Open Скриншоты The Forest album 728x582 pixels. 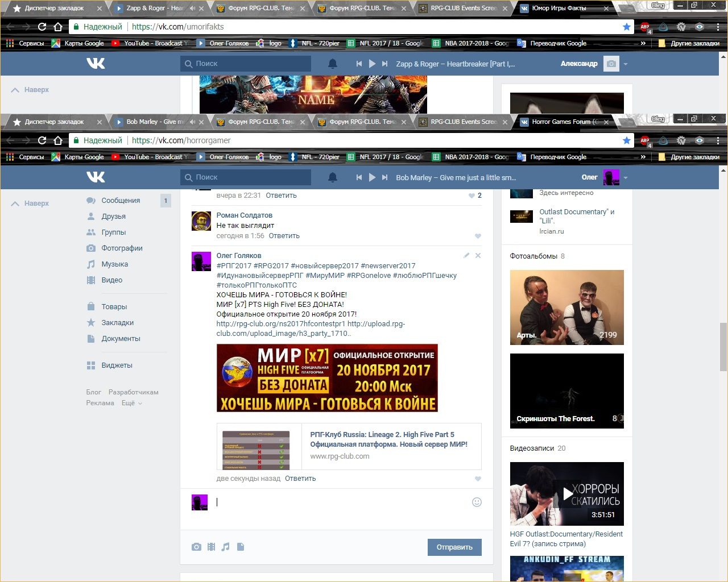566,391
